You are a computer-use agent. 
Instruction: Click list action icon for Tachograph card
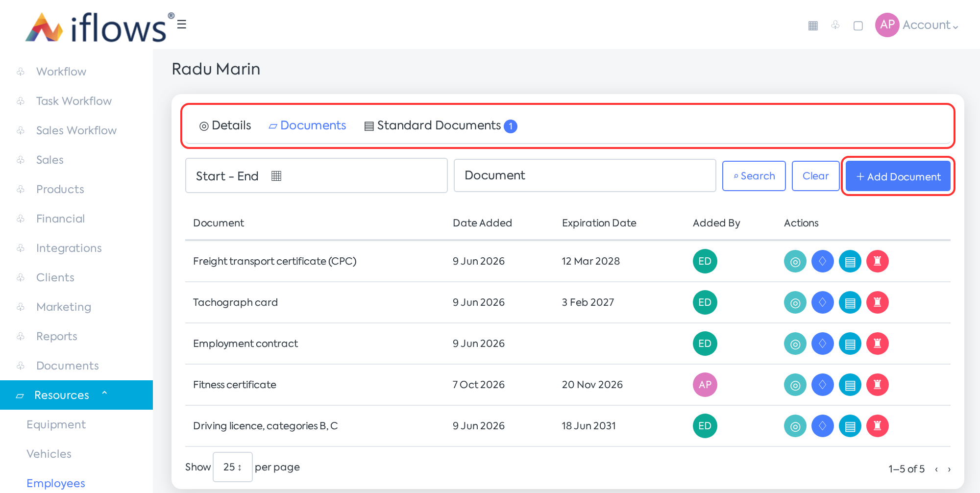point(850,302)
